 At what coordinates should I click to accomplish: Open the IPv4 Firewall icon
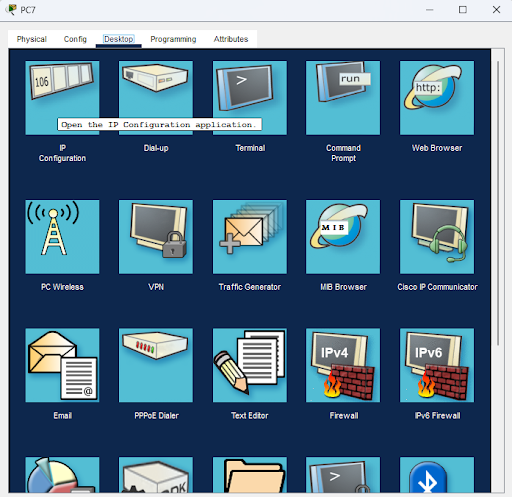click(343, 365)
